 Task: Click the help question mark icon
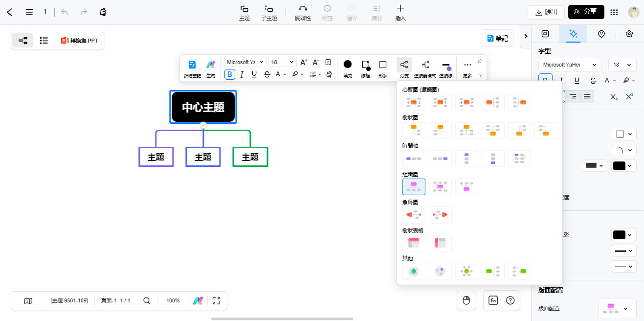click(510, 300)
